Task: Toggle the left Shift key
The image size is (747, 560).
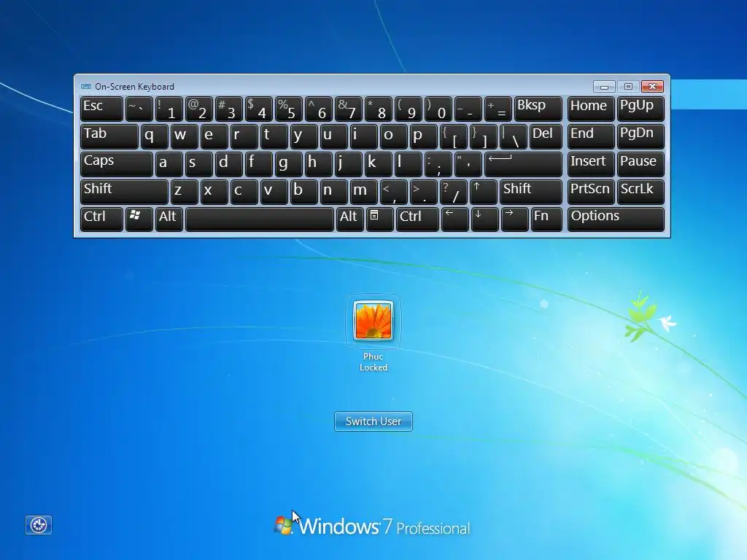Action: (124, 192)
